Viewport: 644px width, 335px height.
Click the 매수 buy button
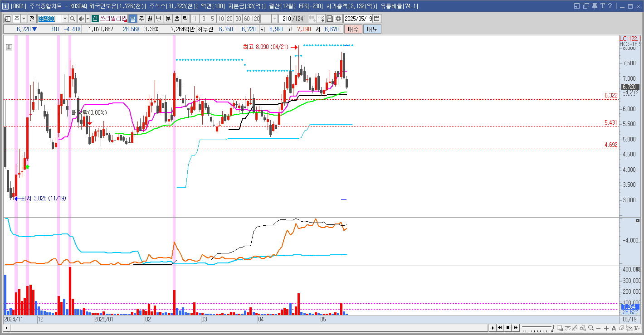click(353, 29)
